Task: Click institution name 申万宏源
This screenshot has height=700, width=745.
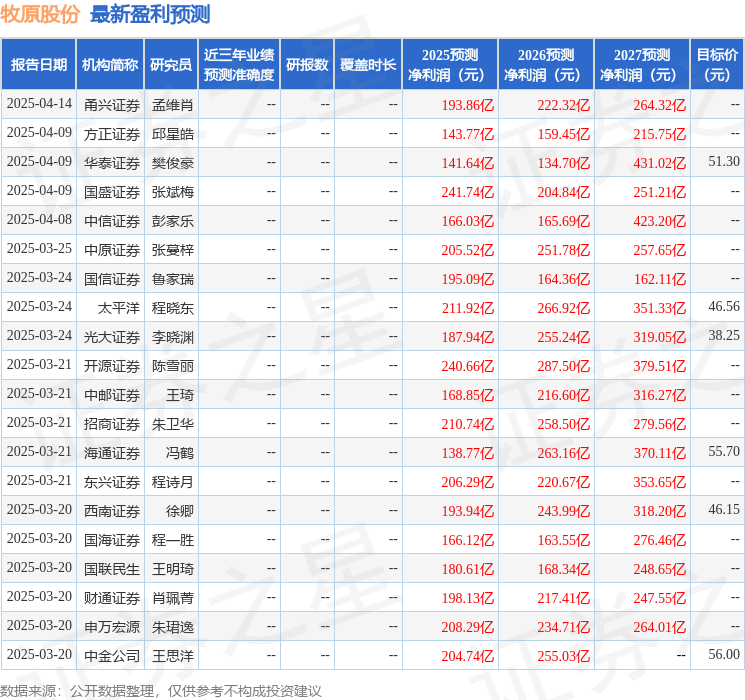Action: [x=112, y=626]
